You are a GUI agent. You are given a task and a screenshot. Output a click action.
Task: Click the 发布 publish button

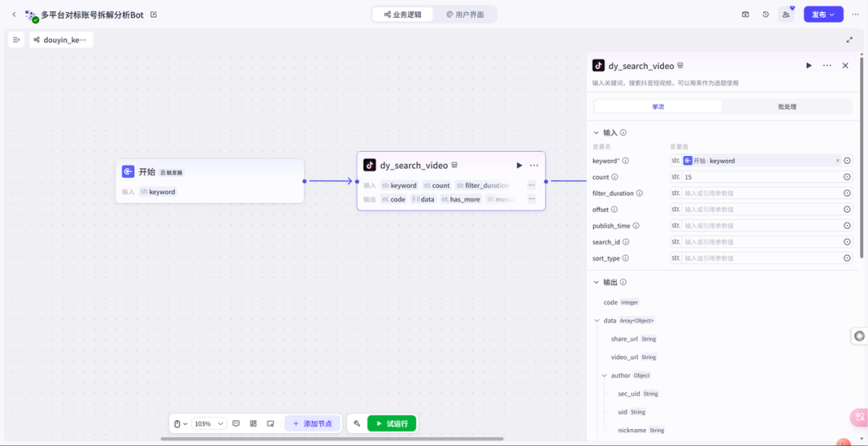click(x=823, y=14)
